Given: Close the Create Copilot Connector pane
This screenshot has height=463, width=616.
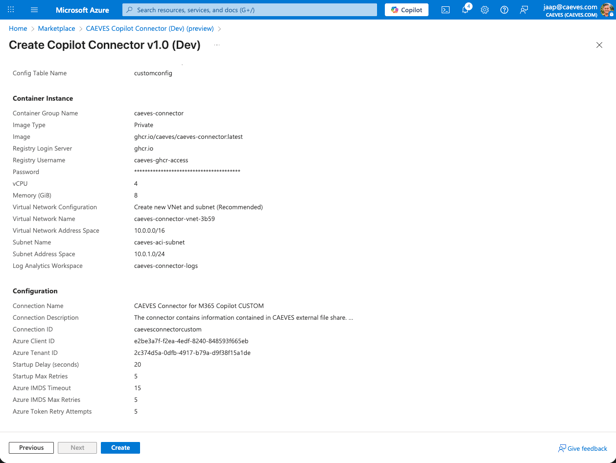Looking at the screenshot, I should [599, 45].
